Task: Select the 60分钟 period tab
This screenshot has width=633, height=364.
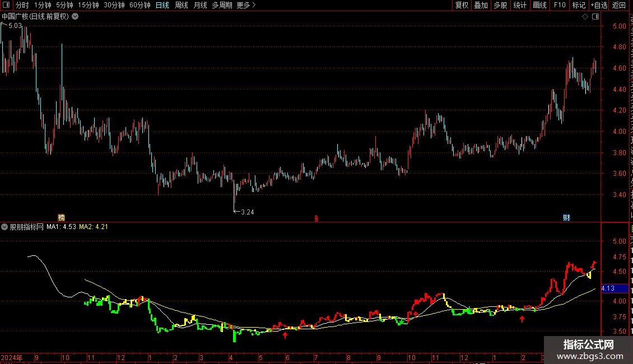Action: pyautogui.click(x=139, y=5)
